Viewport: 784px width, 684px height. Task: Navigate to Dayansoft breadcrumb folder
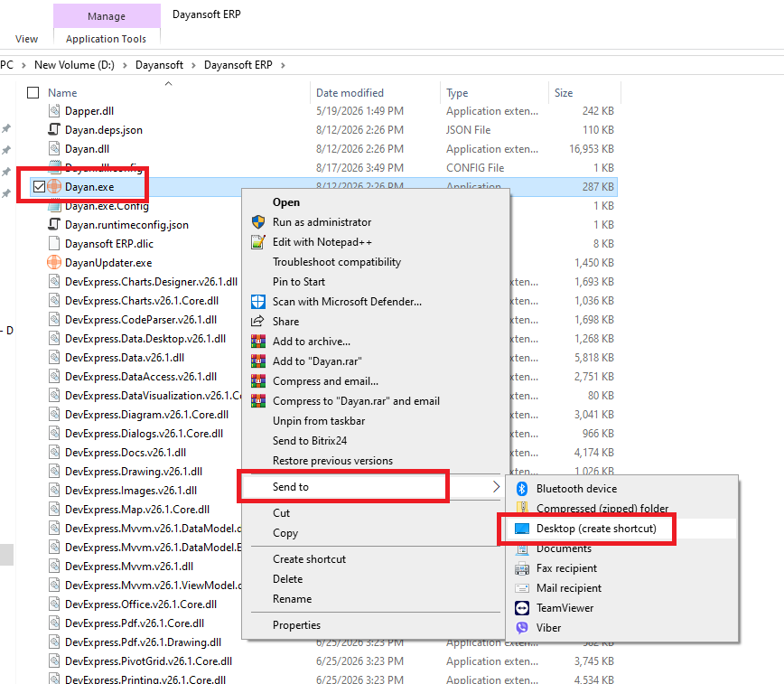159,65
